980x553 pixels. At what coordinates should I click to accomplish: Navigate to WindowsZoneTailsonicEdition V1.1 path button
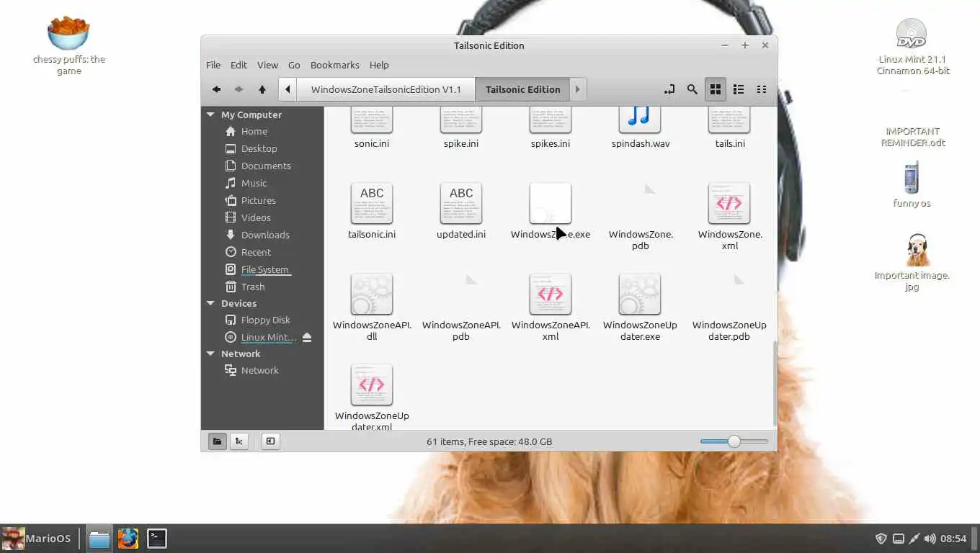pos(386,89)
